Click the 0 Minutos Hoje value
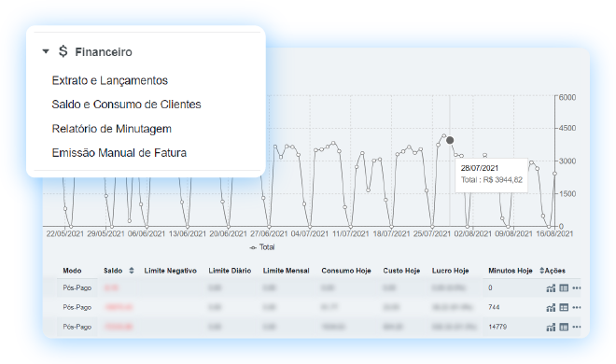 pos(490,287)
